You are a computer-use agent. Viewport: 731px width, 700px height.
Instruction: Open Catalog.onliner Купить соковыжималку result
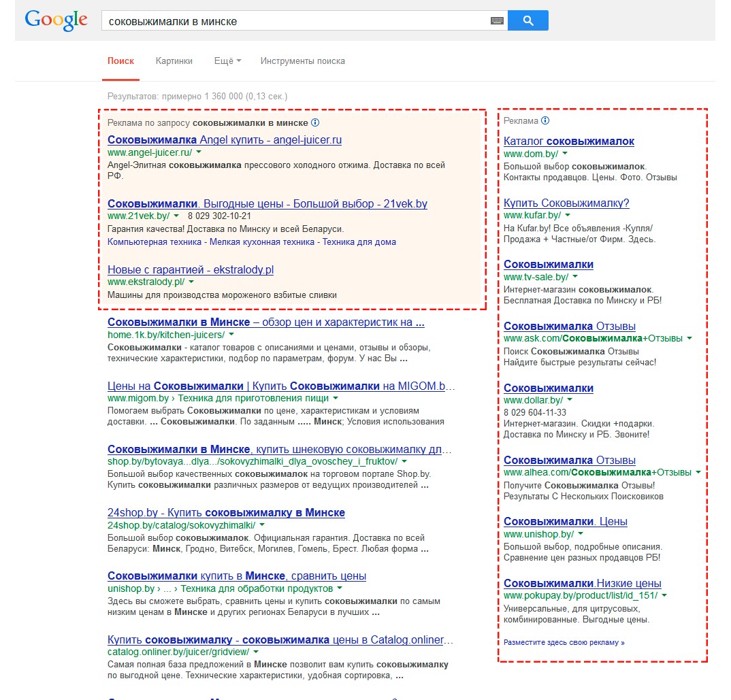[x=280, y=640]
